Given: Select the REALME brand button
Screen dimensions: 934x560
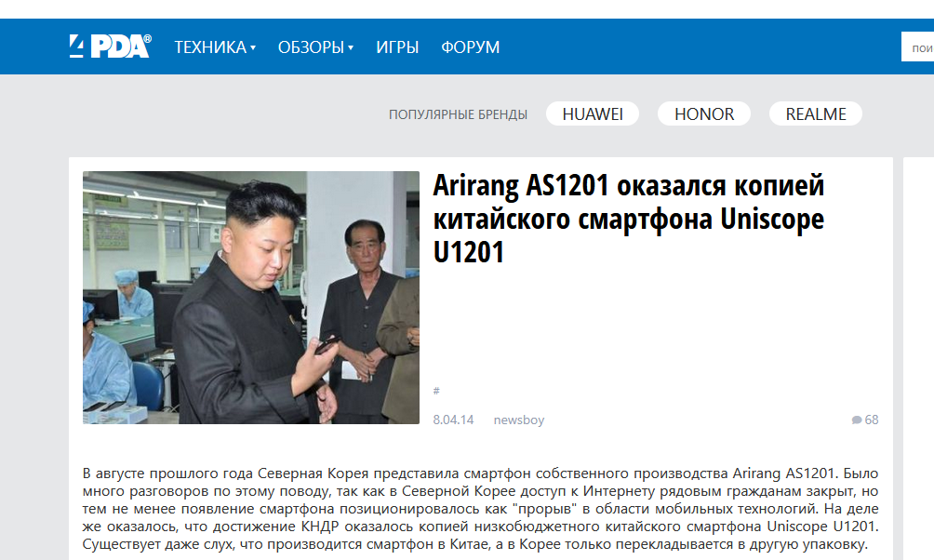Looking at the screenshot, I should click(816, 113).
